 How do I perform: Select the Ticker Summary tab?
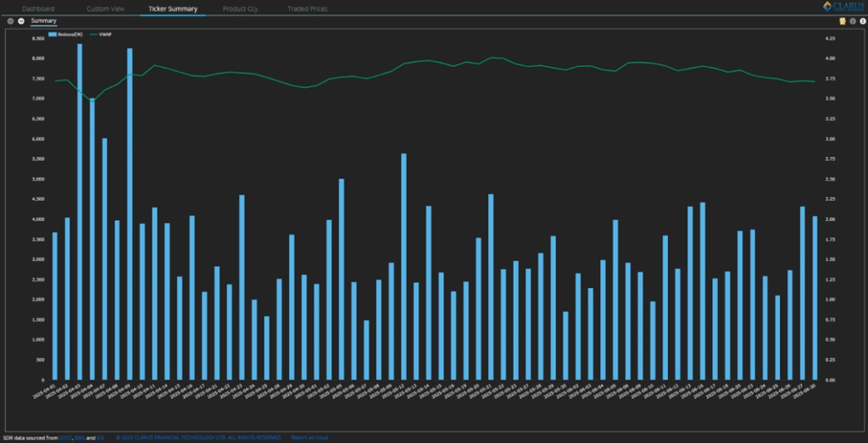pos(172,8)
